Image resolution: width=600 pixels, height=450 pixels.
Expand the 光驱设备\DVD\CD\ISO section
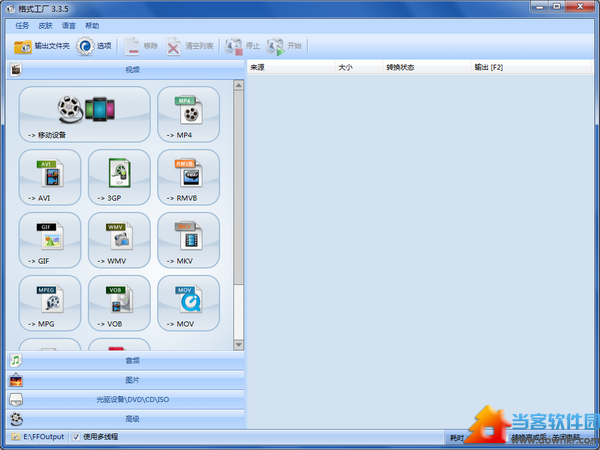(125, 399)
